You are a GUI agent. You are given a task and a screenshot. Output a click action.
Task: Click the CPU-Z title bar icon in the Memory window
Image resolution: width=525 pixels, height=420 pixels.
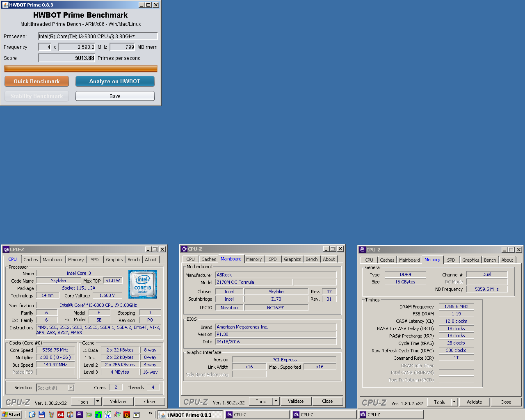363,249
